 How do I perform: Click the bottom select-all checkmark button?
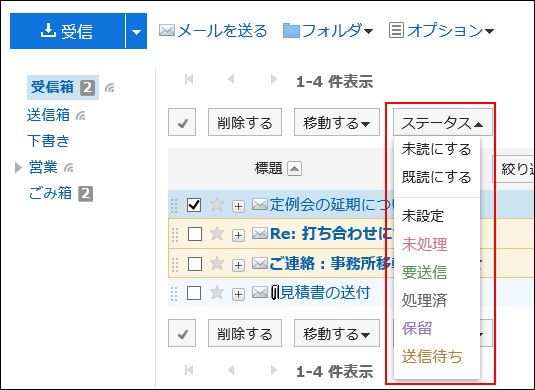click(x=182, y=333)
